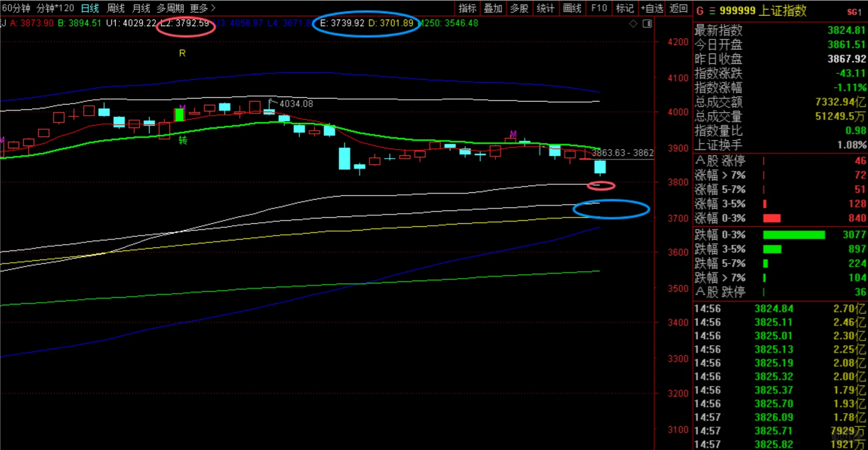The height and width of the screenshot is (450, 868).
Task: Click the yellow R marker on chart
Action: coord(182,53)
